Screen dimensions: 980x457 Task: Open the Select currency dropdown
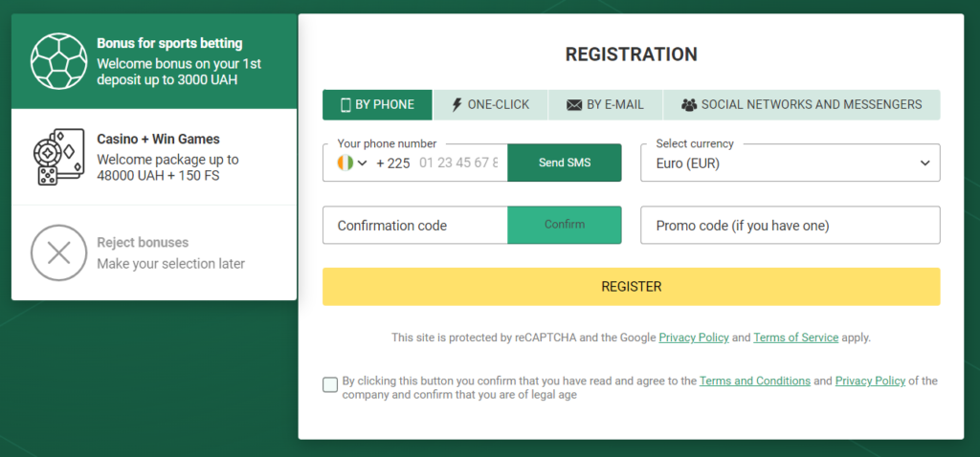790,163
